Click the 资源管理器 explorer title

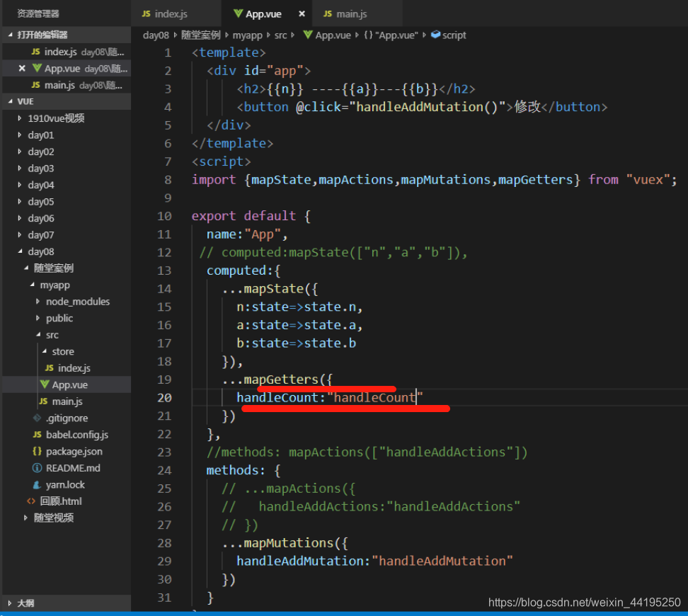tap(38, 13)
